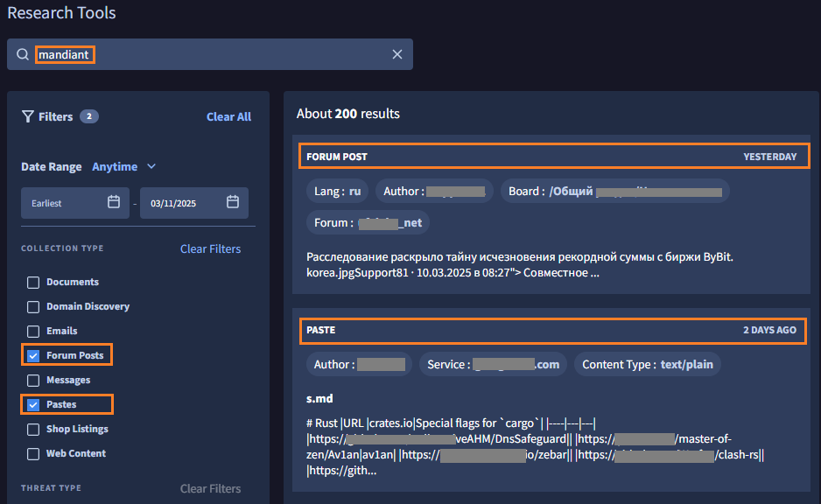This screenshot has height=504, width=821.
Task: Open the s.md paste result
Action: pyautogui.click(x=319, y=398)
